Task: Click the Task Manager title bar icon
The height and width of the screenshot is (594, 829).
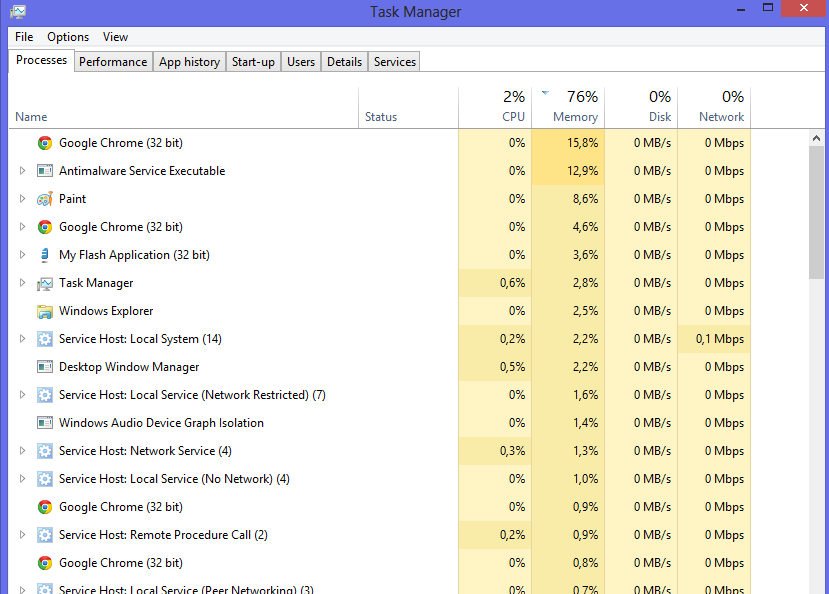Action: tap(18, 11)
